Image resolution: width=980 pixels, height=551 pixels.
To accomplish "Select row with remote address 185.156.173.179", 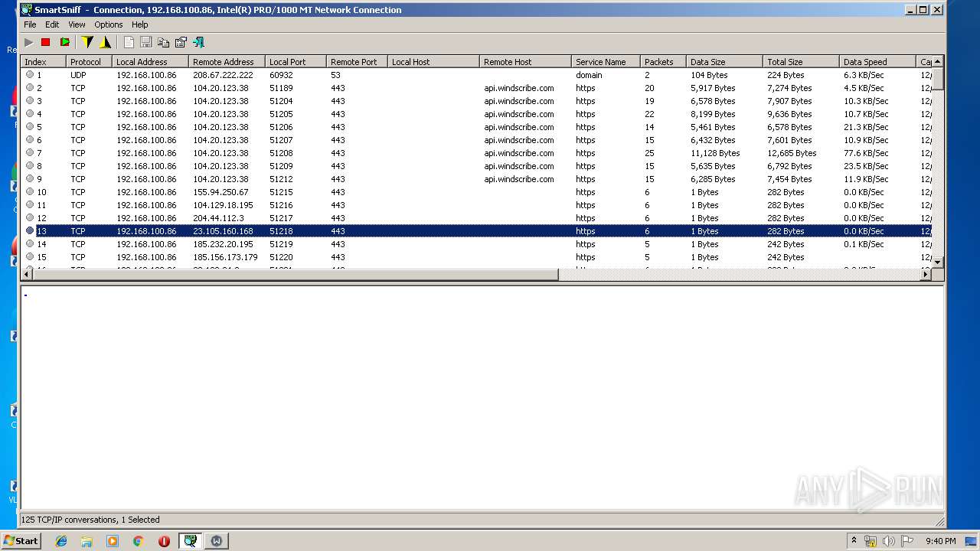I will click(475, 257).
